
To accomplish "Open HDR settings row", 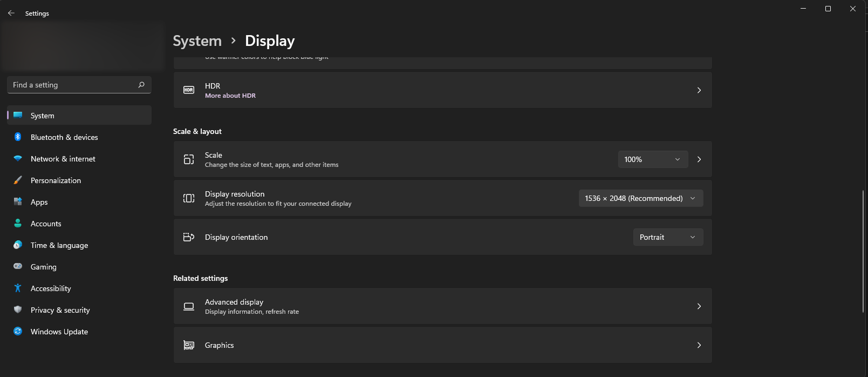I will 442,90.
